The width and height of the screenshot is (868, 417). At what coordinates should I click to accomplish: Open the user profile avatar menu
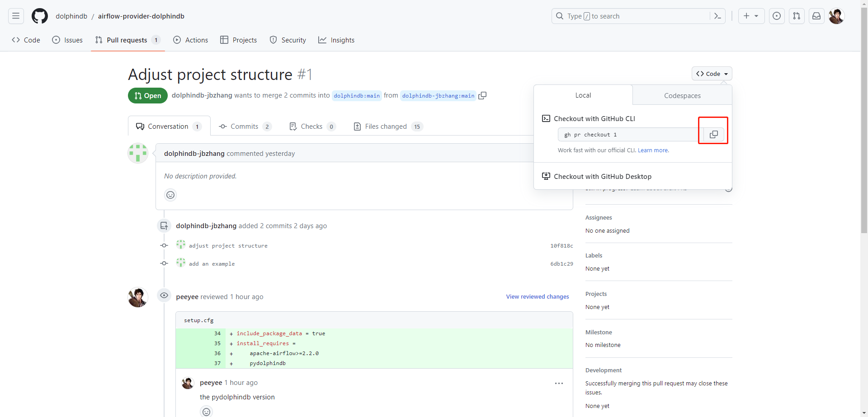(x=836, y=16)
